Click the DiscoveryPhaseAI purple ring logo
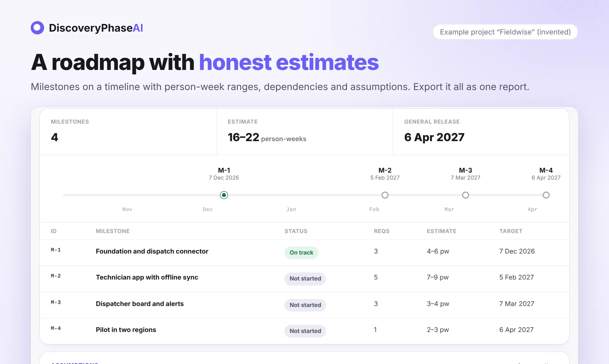Screen dimensions: 609x364 click(x=37, y=28)
